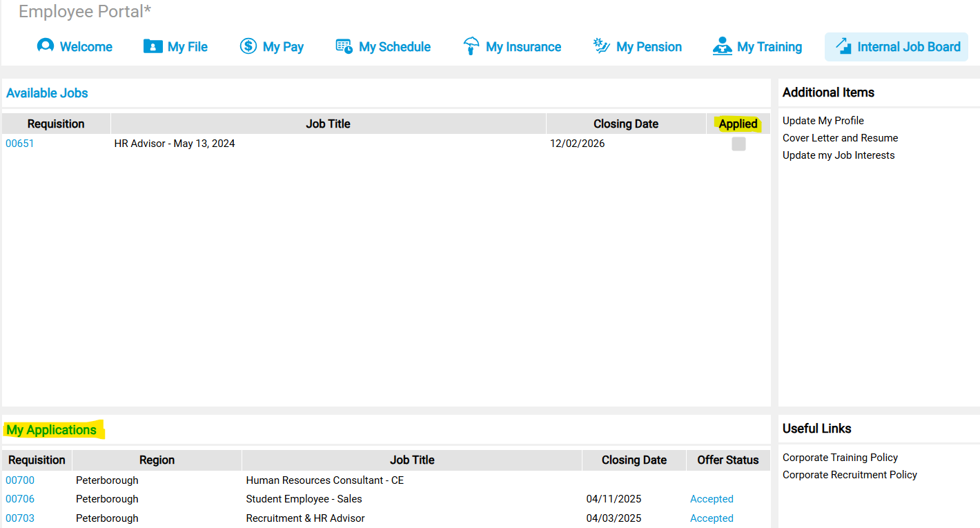This screenshot has height=528, width=980.
Task: Toggle Applied checkbox for HR Advisor job
Action: click(x=738, y=144)
